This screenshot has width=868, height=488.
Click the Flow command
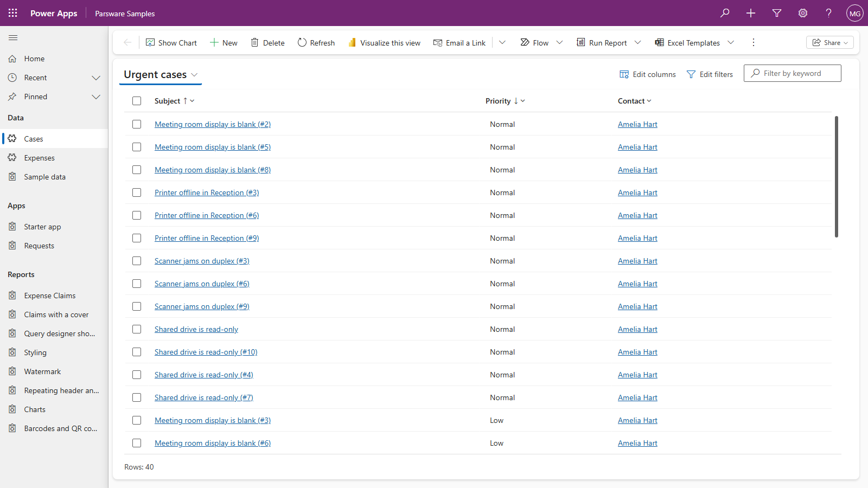pyautogui.click(x=534, y=43)
